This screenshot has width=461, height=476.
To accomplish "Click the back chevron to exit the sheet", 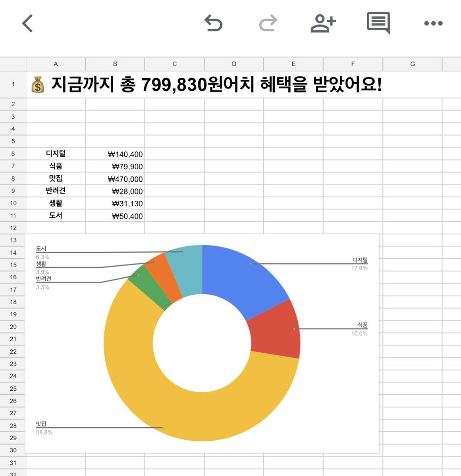I will tap(27, 24).
